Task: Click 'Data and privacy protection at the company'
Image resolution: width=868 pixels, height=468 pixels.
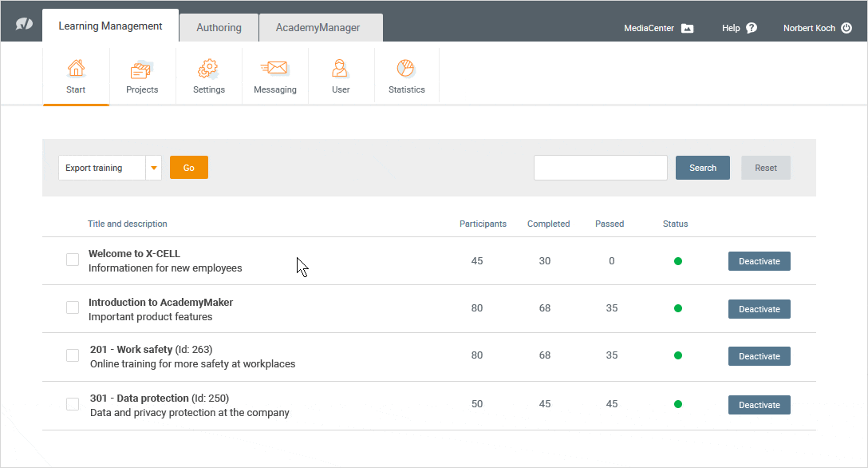Action: [189, 413]
